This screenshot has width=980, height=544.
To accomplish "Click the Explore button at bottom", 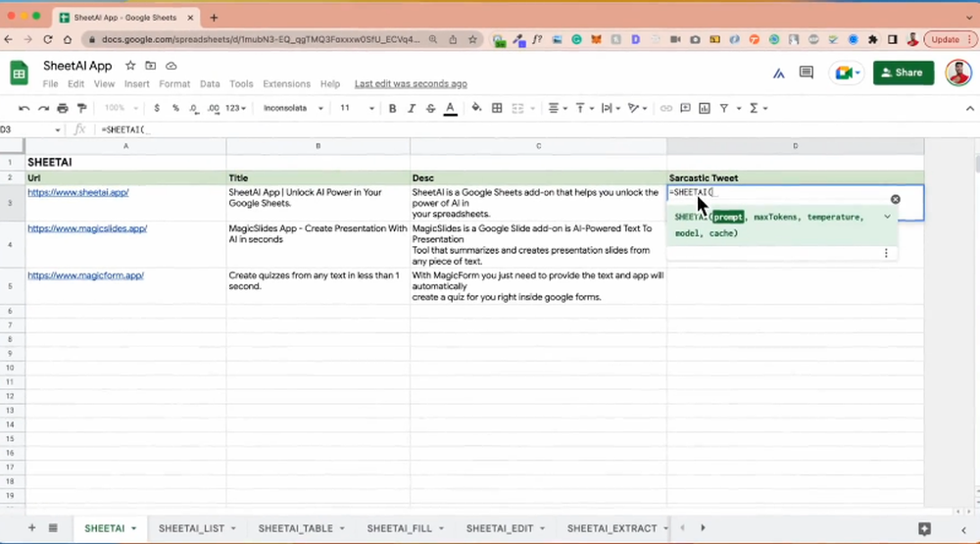I will click(x=924, y=529).
